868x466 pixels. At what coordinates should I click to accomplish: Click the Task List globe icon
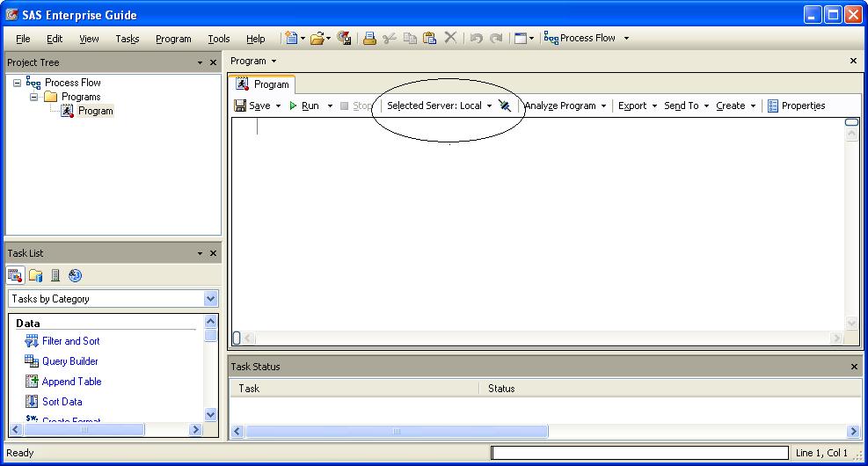75,275
